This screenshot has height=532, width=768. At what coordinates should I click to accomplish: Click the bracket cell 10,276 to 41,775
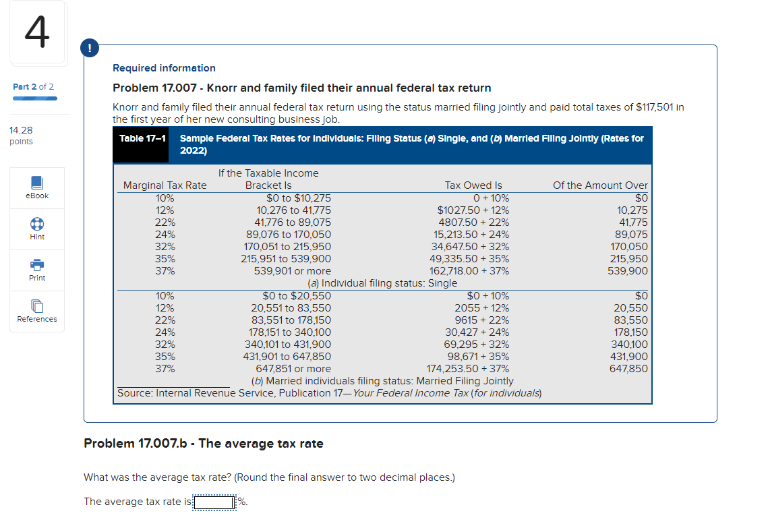293,210
